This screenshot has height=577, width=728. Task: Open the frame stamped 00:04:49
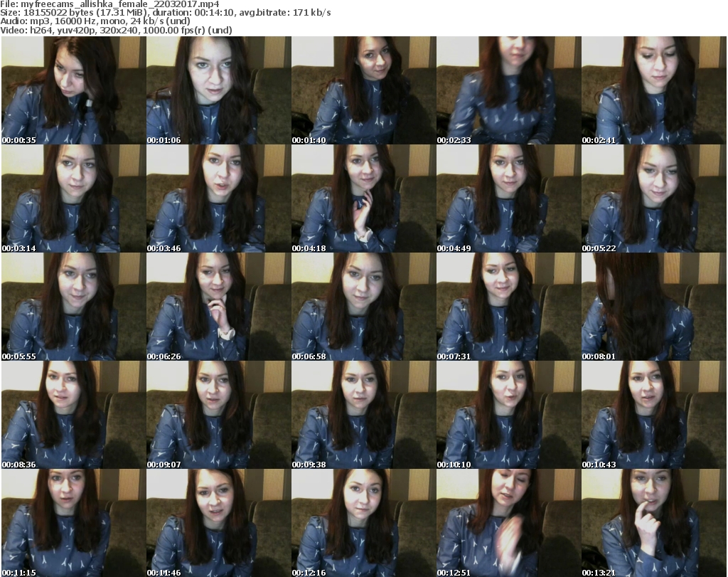(509, 198)
